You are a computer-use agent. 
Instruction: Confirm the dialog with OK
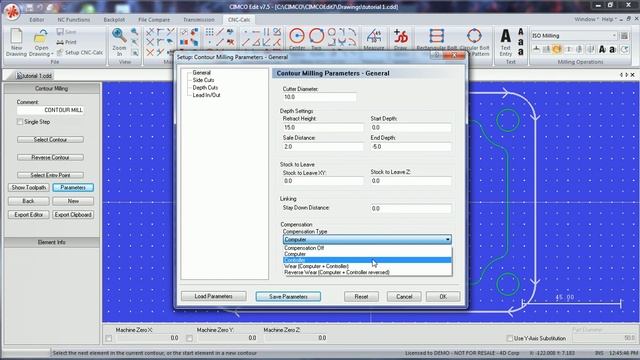(443, 297)
